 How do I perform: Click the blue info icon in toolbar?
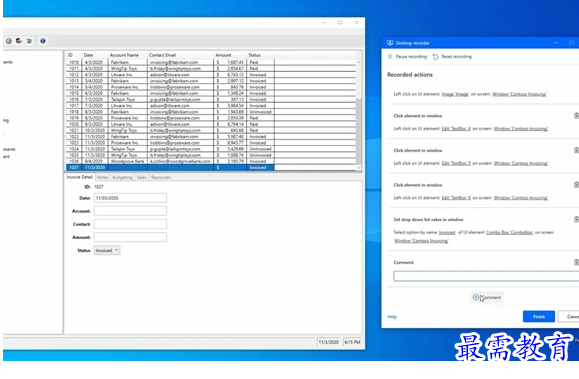[x=43, y=41]
